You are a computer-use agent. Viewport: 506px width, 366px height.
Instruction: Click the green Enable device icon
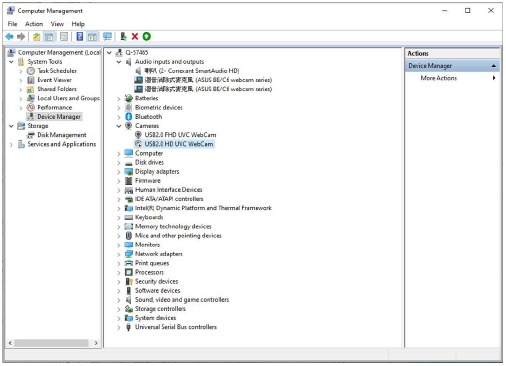coord(147,36)
